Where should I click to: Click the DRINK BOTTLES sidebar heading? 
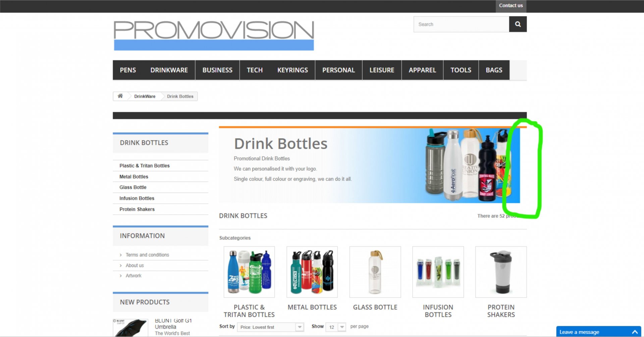tap(144, 143)
